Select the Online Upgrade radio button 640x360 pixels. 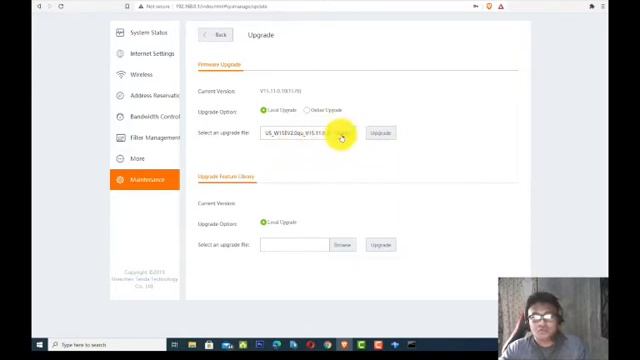(307, 110)
